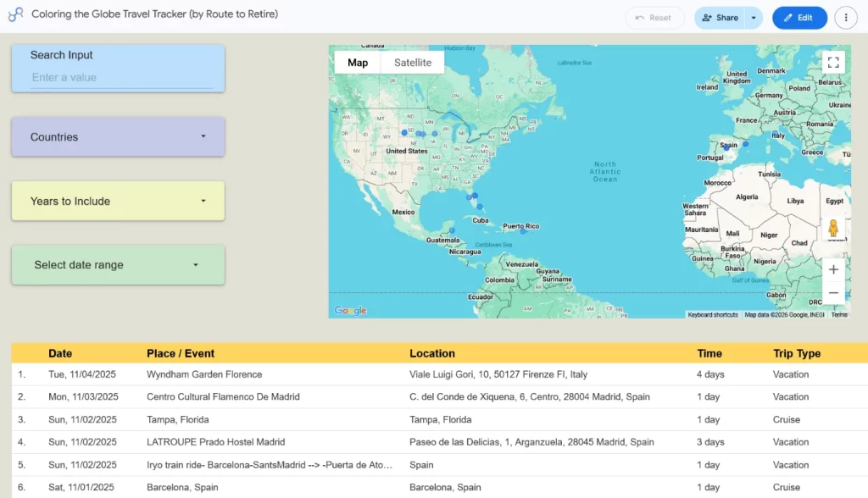Click the Vacation trip type in row 1

click(791, 374)
